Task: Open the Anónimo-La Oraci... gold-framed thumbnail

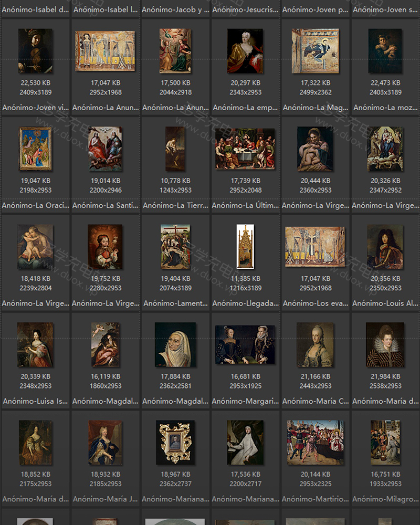Action: tap(35, 149)
